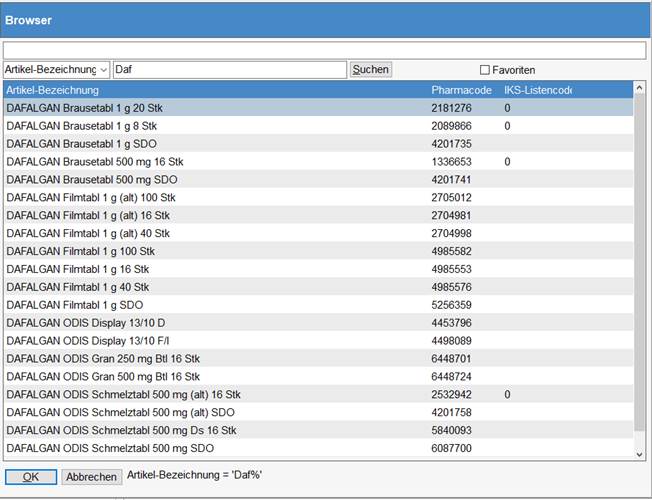Screen dimensions: 652x500
Task: Click the Suchen button
Action: click(370, 70)
